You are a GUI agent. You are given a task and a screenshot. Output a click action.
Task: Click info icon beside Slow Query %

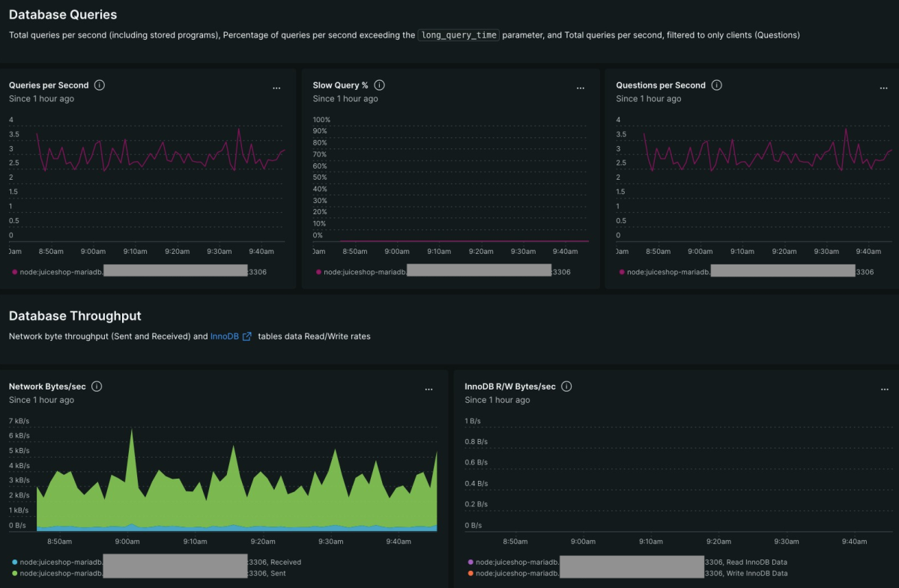tap(379, 85)
